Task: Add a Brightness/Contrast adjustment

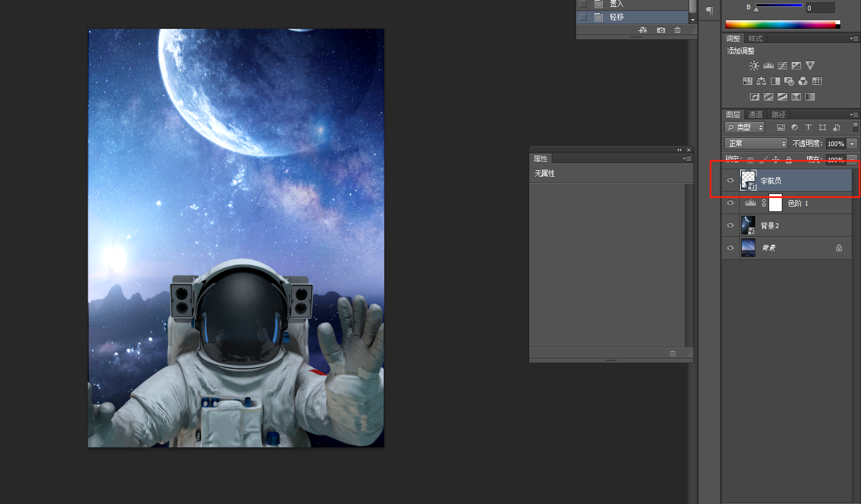Action: coord(754,66)
